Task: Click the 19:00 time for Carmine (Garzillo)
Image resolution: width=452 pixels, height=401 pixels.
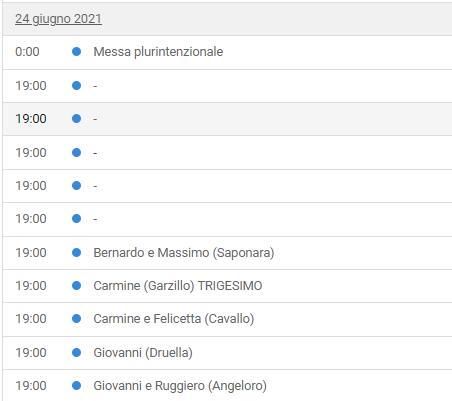Action: (x=31, y=286)
